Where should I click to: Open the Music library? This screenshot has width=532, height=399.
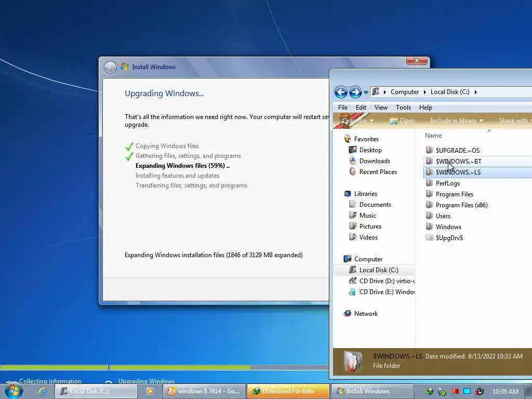(367, 216)
